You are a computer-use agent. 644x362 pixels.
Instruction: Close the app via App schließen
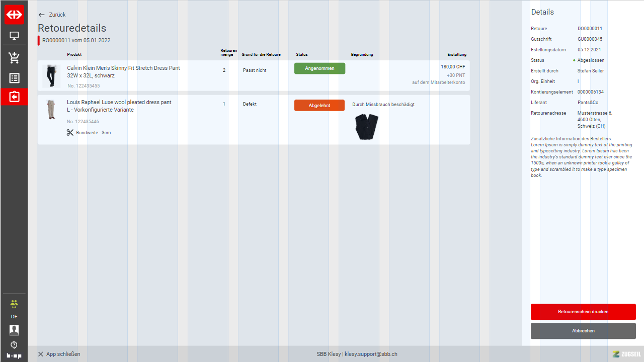coord(59,354)
